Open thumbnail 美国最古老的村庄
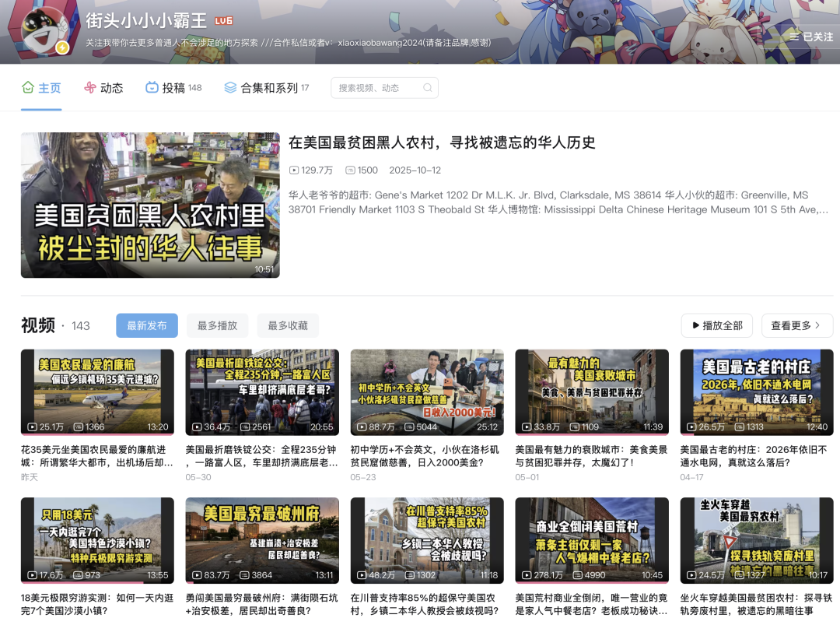Screen dimensions: 840x618 click(757, 392)
